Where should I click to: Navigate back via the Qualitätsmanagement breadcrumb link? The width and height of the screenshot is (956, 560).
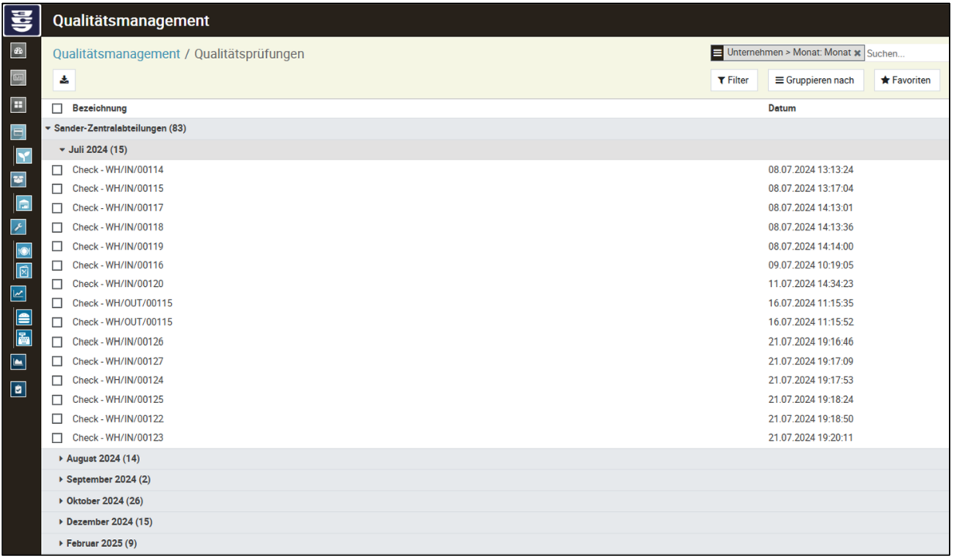point(116,53)
